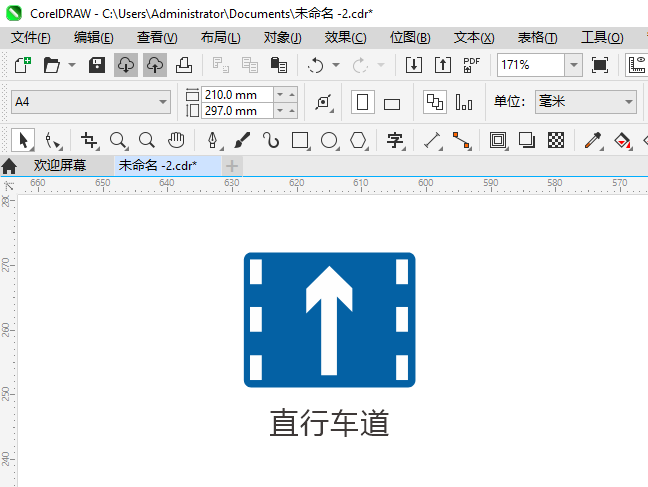Select the Zoom magnifier tool
The image size is (648, 487).
pyautogui.click(x=119, y=141)
